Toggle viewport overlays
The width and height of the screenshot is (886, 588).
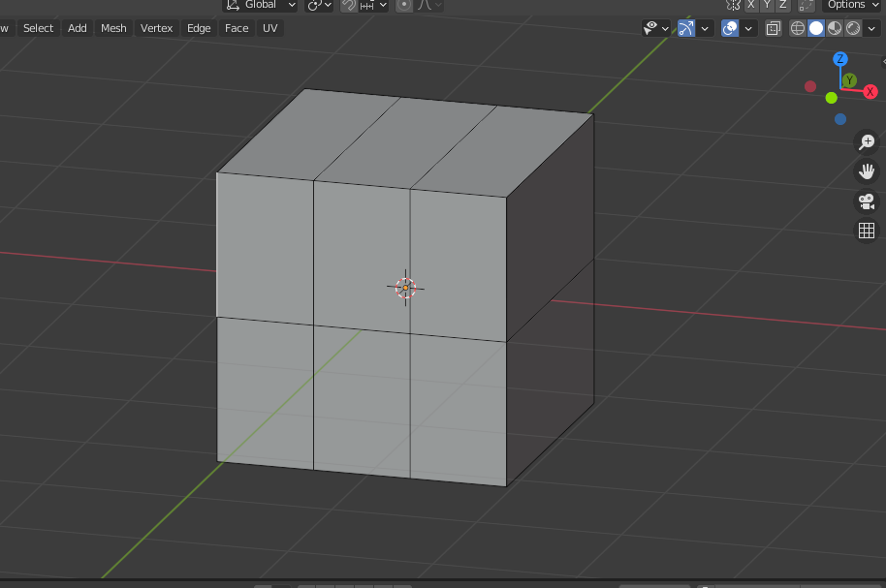point(730,28)
